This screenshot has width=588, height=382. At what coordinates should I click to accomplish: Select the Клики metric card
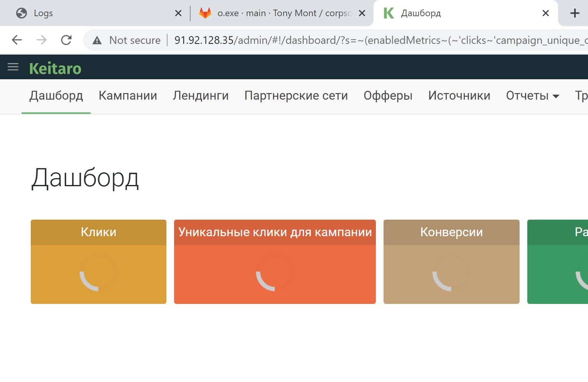pyautogui.click(x=98, y=262)
